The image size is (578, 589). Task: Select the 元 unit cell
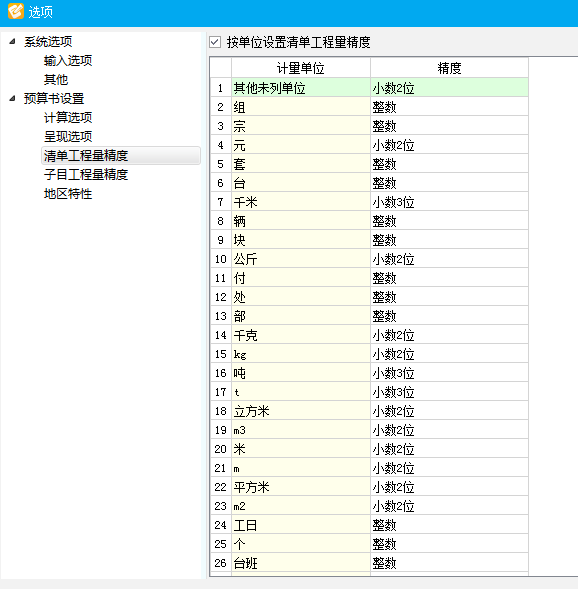(x=301, y=145)
